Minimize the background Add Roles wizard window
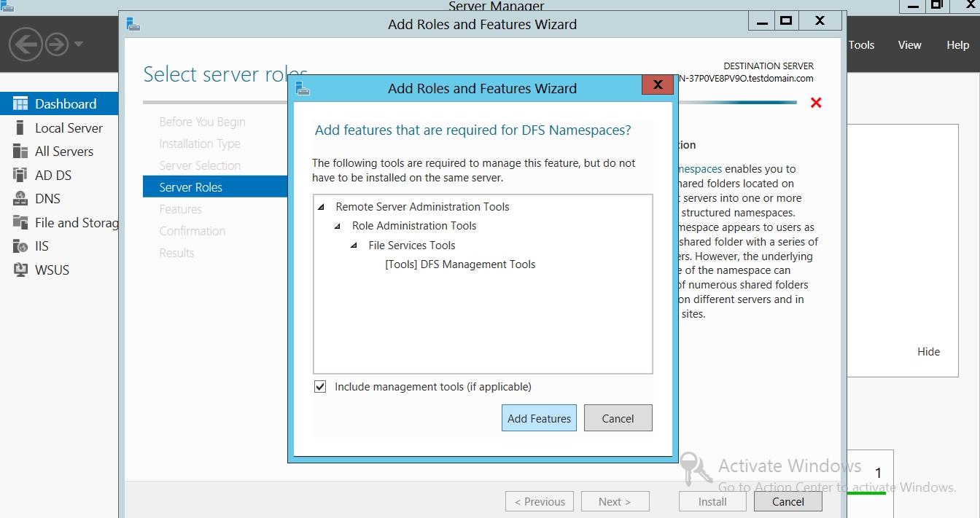This screenshot has height=518, width=980. (x=761, y=21)
